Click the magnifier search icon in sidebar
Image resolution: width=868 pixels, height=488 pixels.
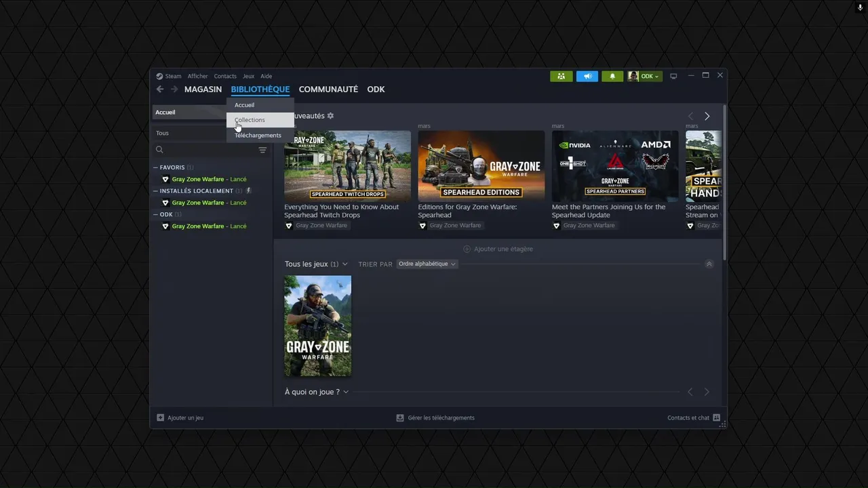(159, 150)
